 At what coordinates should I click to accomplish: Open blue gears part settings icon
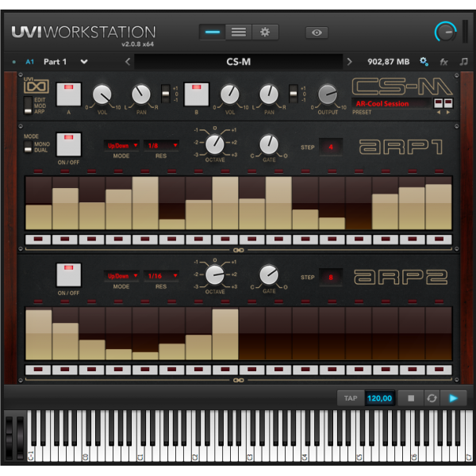point(424,62)
